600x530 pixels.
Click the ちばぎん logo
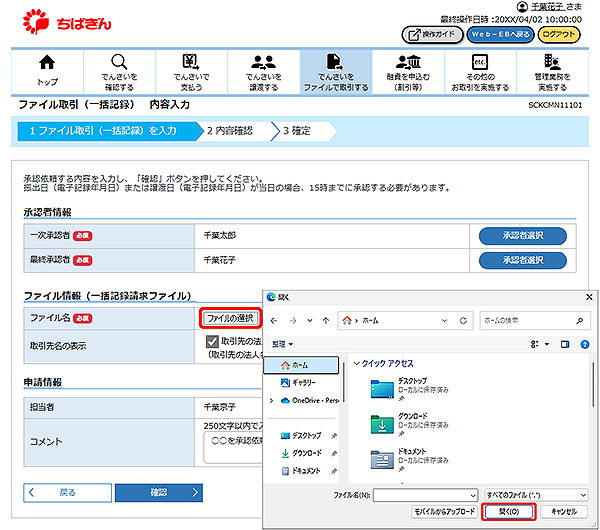[67, 22]
